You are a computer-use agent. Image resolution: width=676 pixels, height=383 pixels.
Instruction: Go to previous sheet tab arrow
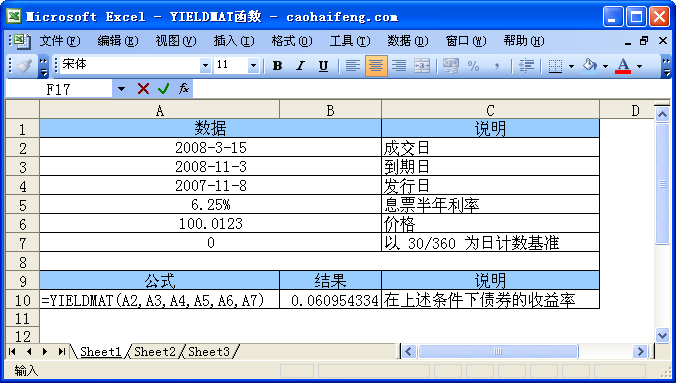28,352
